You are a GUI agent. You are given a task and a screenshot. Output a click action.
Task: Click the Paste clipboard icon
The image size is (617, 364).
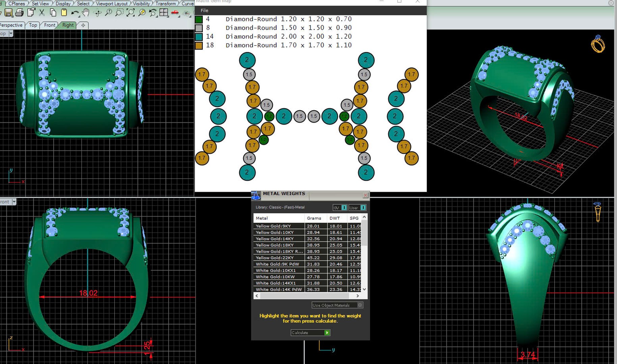[64, 13]
